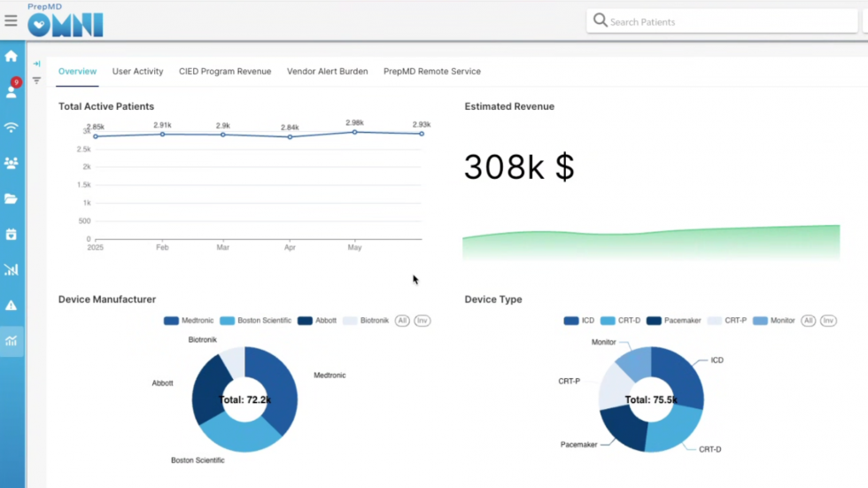Go to Home in sidebar
Image resolution: width=868 pixels, height=488 pixels.
(12, 57)
